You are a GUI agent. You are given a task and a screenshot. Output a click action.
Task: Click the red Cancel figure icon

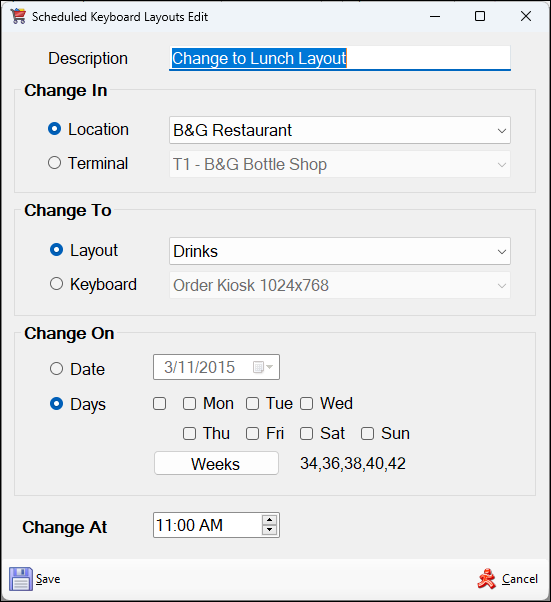tap(486, 579)
